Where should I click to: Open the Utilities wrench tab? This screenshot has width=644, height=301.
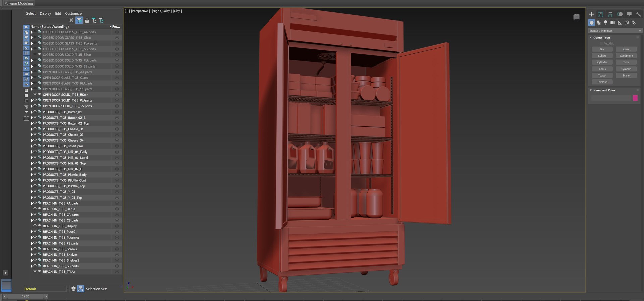638,14
